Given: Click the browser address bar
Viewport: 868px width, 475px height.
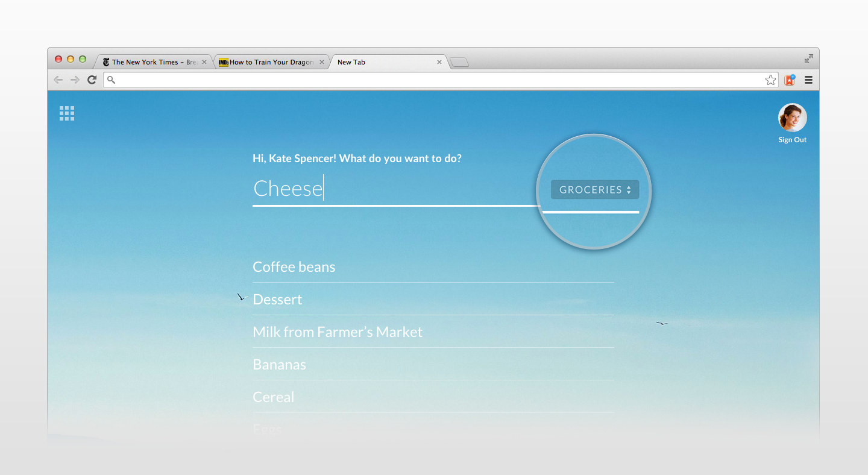Looking at the screenshot, I should (440, 80).
